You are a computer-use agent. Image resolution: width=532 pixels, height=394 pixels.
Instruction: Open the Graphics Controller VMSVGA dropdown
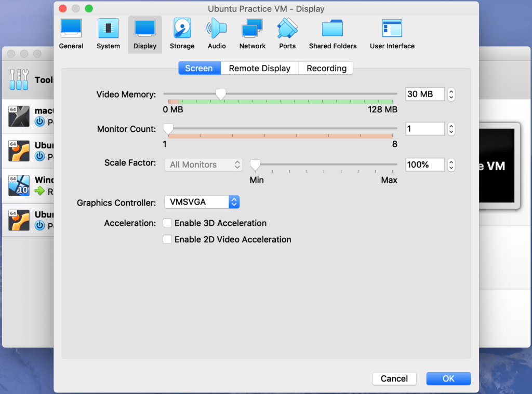click(202, 202)
